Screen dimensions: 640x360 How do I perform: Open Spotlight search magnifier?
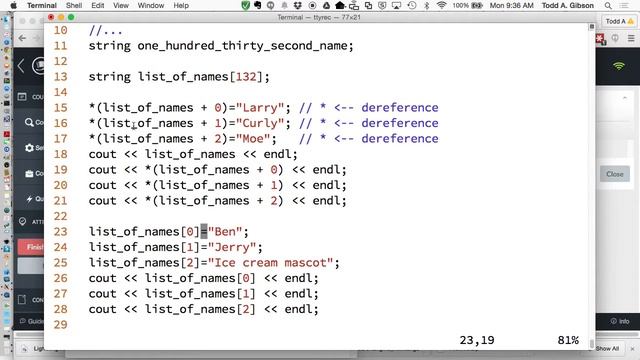pyautogui.click(x=608, y=5)
